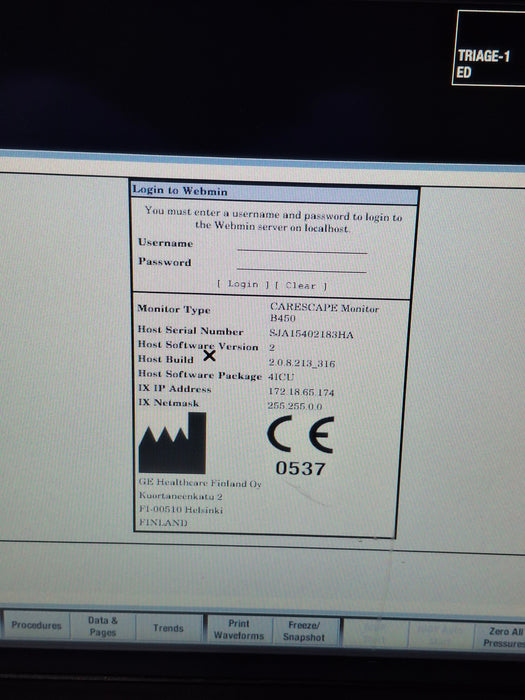Click the CE 0537 mark
This screenshot has height=700, width=525.
coord(300,446)
